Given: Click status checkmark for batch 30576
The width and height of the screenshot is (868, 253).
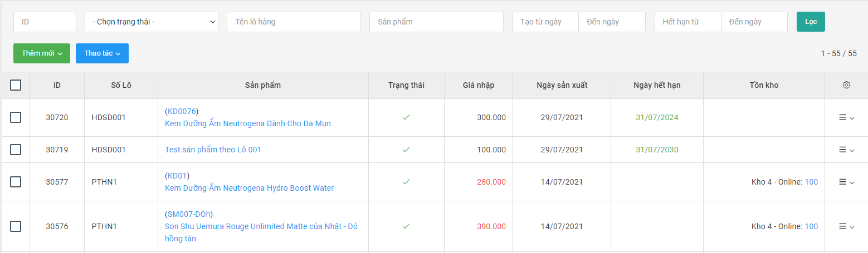Looking at the screenshot, I should click(406, 226).
